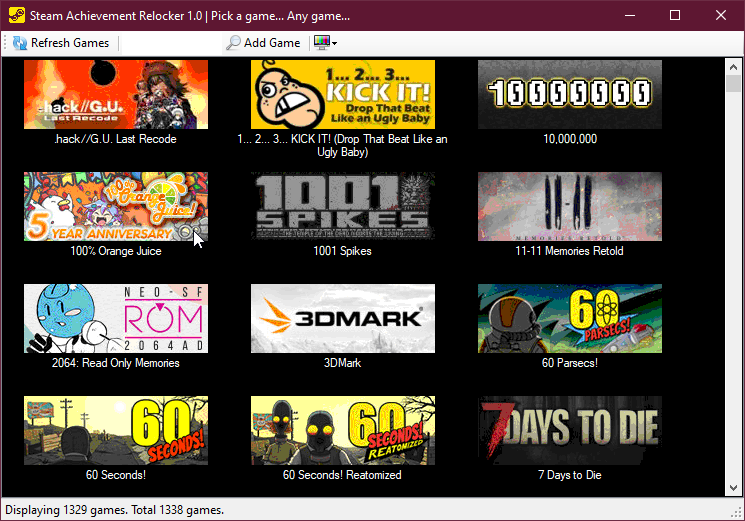Screen dimensions: 745x521
Task: Click the vertical scrollbar thumb
Action: (733, 84)
